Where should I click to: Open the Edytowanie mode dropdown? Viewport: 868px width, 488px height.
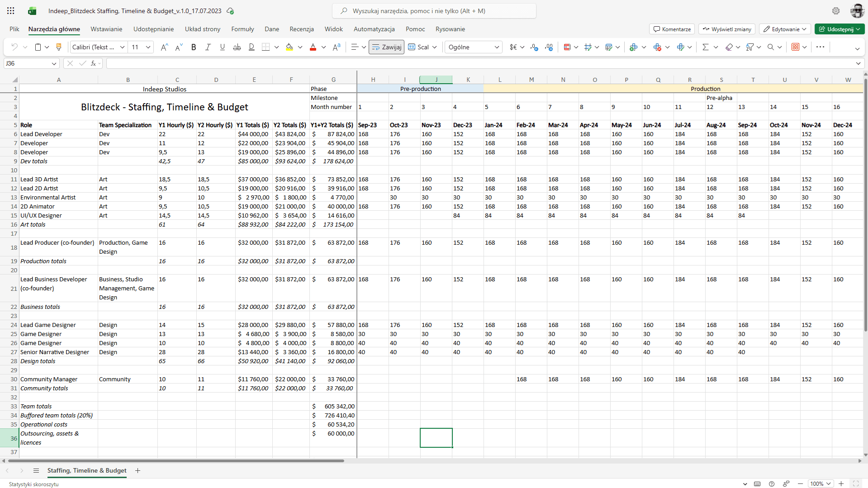(x=785, y=29)
